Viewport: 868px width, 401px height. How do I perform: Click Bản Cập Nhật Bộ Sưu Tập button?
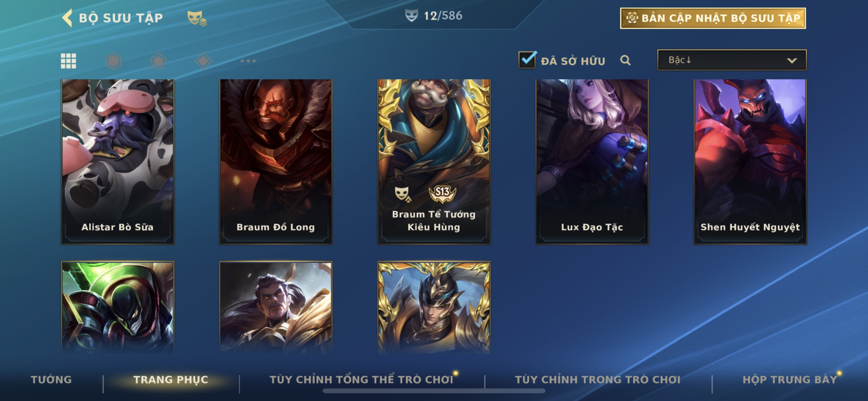point(713,18)
